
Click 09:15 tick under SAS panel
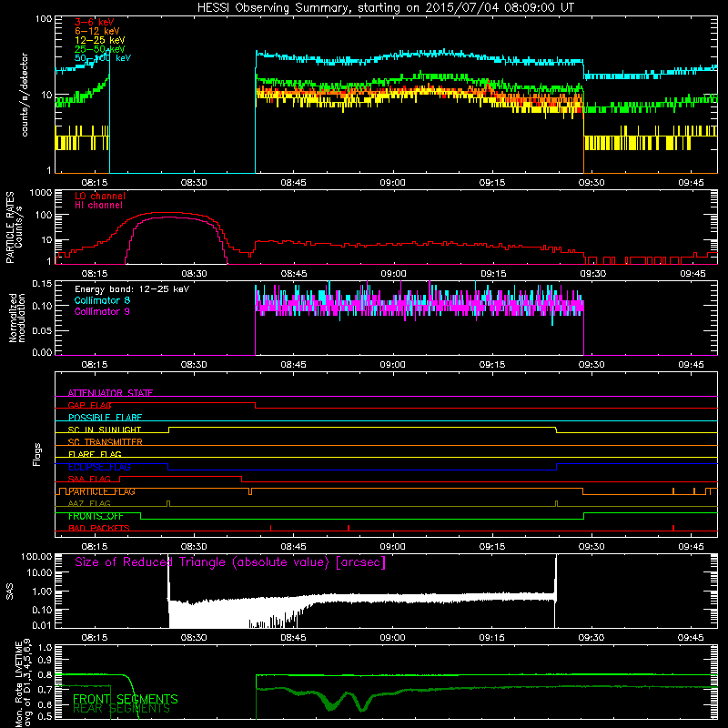click(x=491, y=638)
